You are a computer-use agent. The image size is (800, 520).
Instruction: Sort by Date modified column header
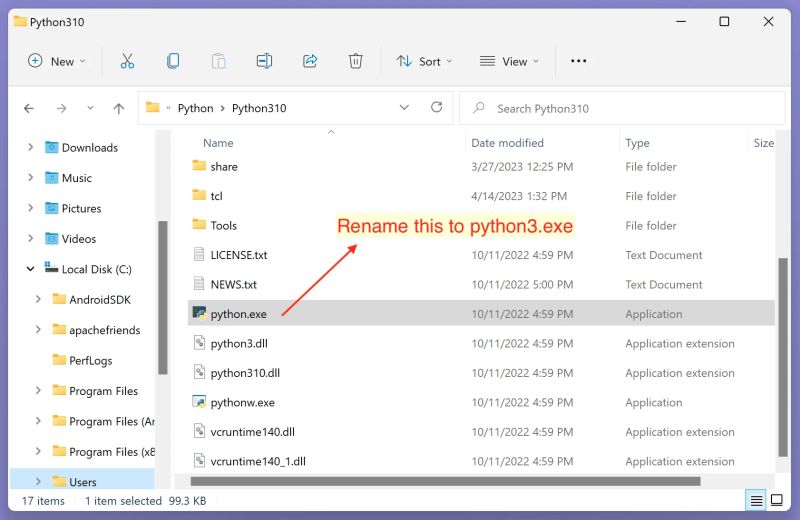(507, 143)
